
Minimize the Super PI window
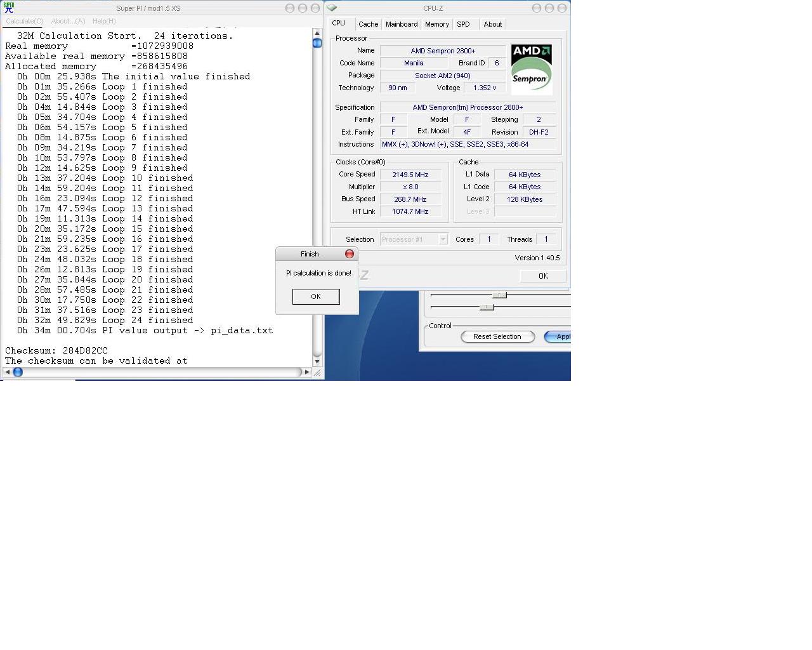(290, 8)
